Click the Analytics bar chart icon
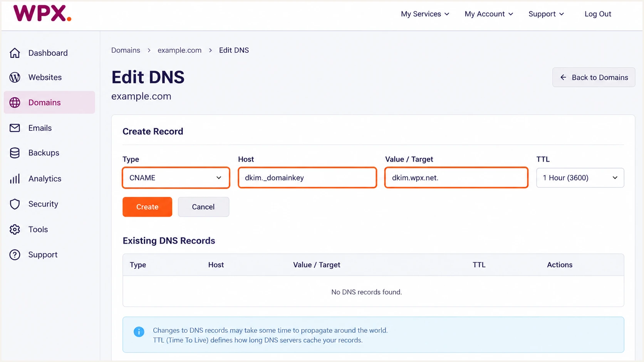Viewport: 644px width, 362px height. click(x=15, y=178)
